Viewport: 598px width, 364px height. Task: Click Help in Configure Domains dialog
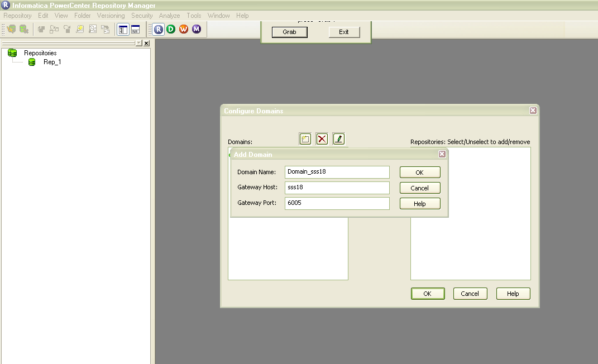click(513, 294)
